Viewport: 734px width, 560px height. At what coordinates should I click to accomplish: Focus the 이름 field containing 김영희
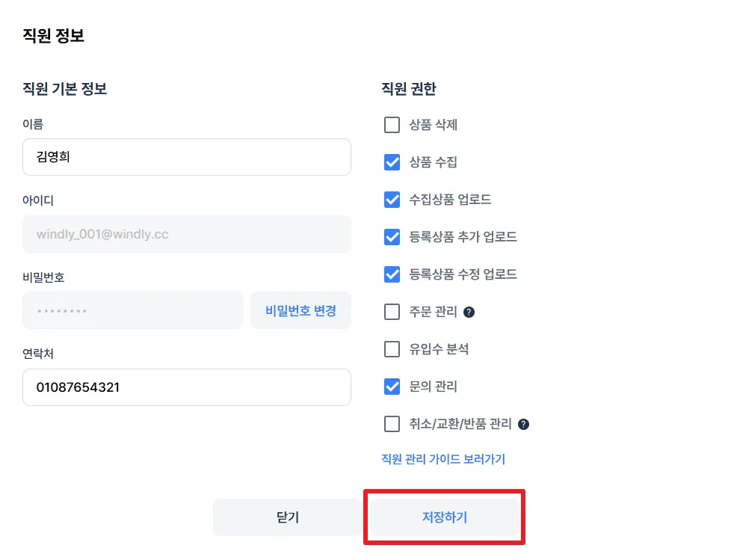[187, 157]
